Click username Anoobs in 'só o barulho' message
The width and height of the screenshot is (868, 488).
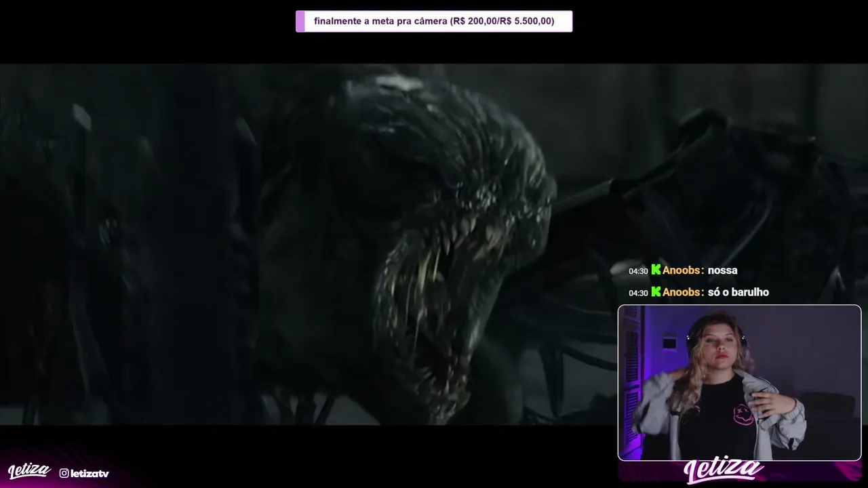[x=681, y=292]
